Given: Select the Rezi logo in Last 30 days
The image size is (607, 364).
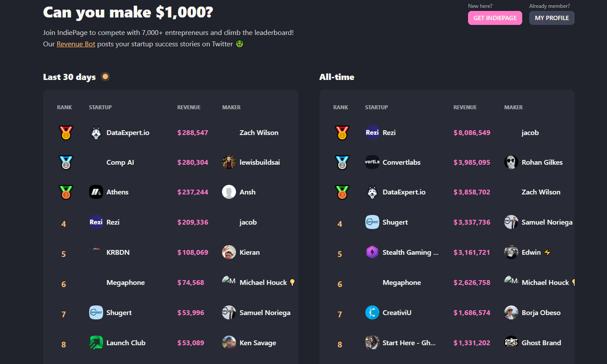Looking at the screenshot, I should (x=96, y=222).
